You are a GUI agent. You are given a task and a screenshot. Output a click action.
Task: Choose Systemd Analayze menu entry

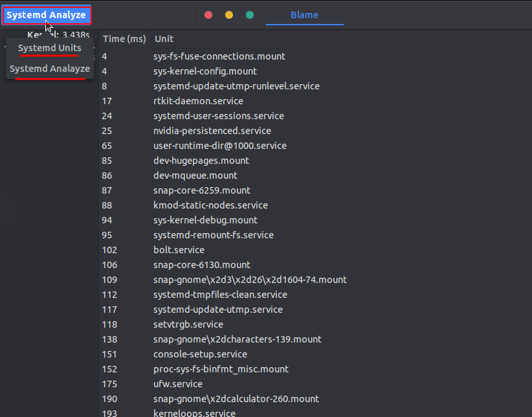coord(50,69)
